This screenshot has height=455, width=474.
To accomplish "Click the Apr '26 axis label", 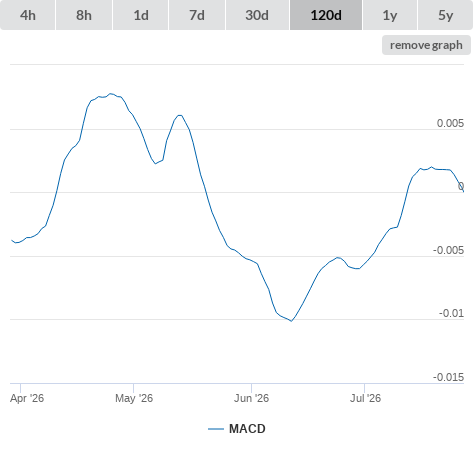I will click(x=27, y=398).
